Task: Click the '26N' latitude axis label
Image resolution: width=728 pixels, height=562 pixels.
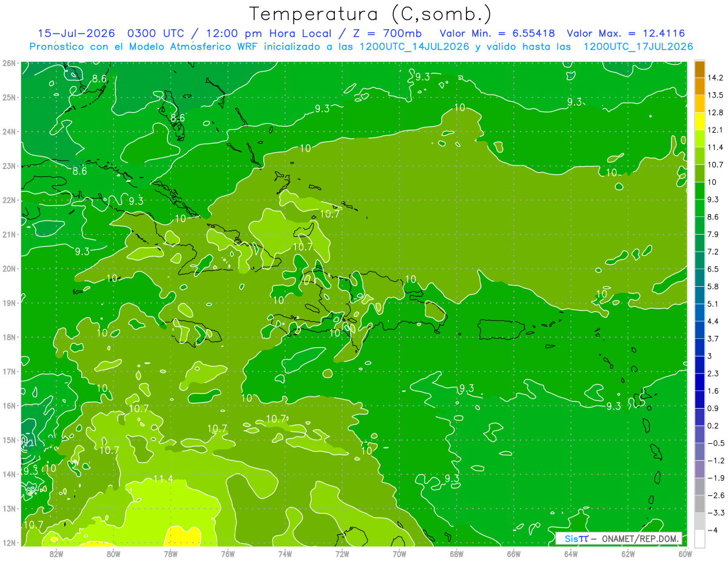Action: point(9,63)
